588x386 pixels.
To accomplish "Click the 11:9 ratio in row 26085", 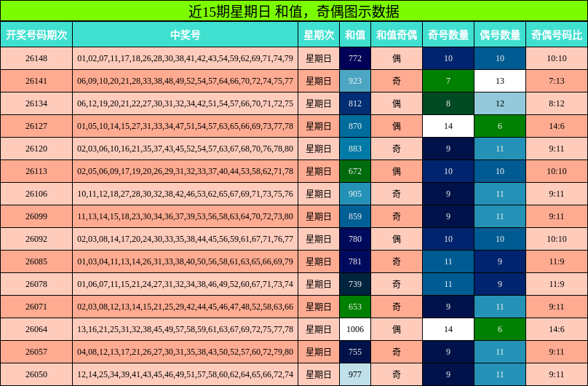I will tap(557, 261).
